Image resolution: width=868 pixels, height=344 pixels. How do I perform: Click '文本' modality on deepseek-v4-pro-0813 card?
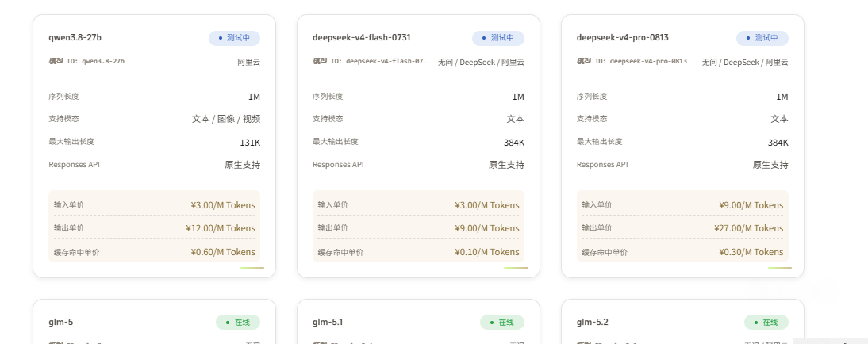click(x=779, y=119)
